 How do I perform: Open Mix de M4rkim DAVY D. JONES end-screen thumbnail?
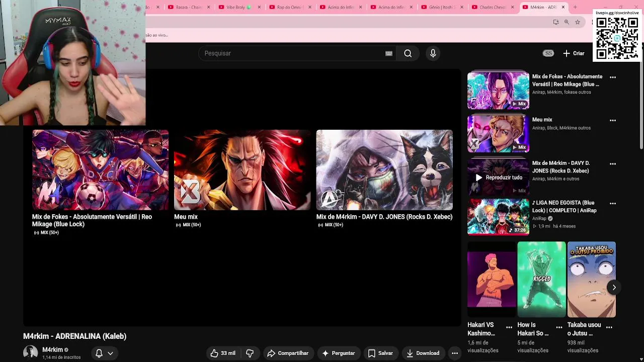pos(384,170)
